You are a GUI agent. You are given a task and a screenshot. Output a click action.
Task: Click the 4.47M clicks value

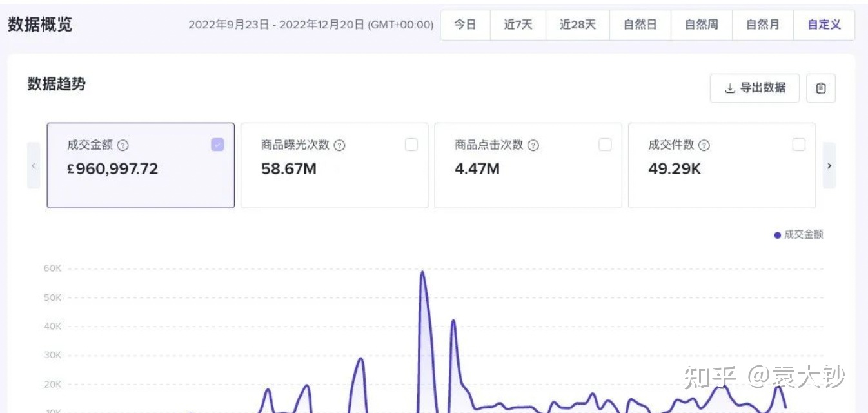coord(477,169)
